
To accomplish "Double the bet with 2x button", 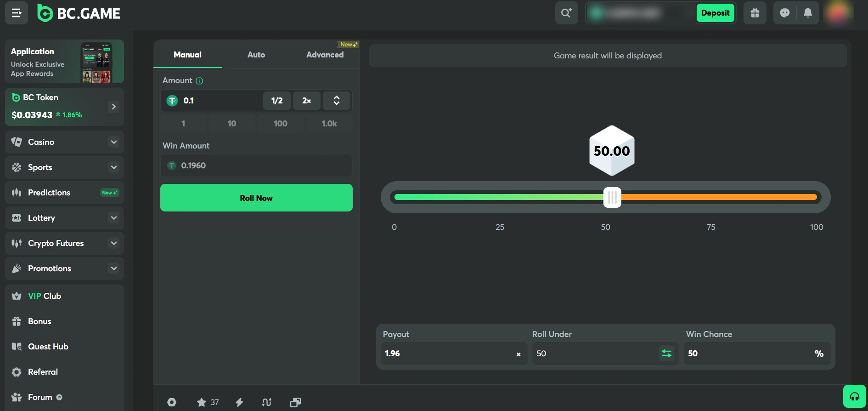I will click(x=307, y=101).
